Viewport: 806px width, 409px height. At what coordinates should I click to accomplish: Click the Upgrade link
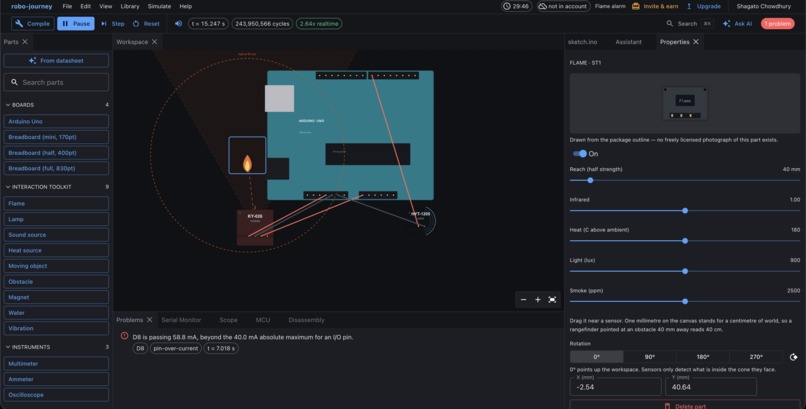(x=703, y=6)
